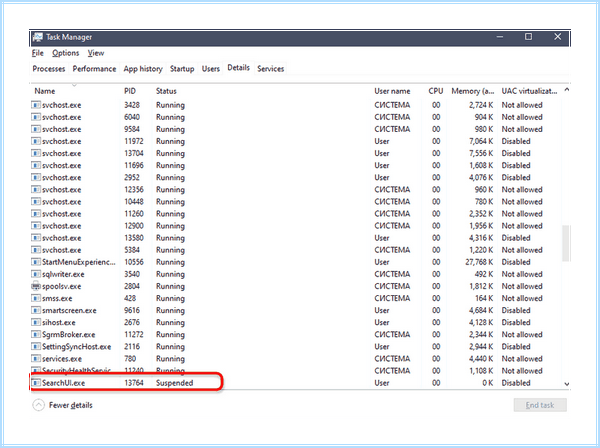Click the scrollbar down arrow

(x=567, y=384)
